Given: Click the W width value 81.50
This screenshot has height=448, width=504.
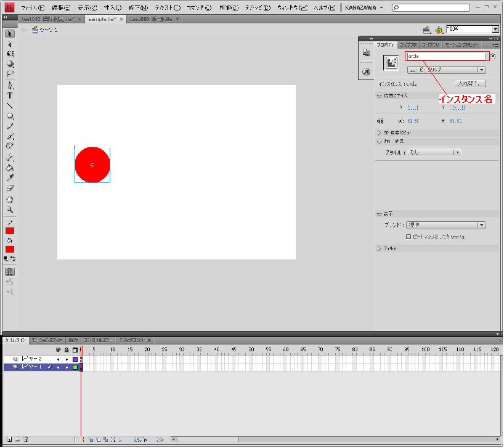Looking at the screenshot, I should (413, 121).
